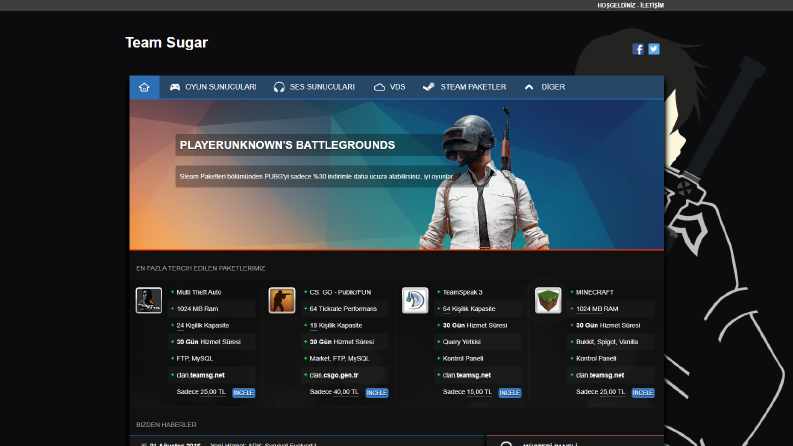Click the 'Multi Theft Auto' package name
The width and height of the screenshot is (793, 446).
pyautogui.click(x=199, y=292)
